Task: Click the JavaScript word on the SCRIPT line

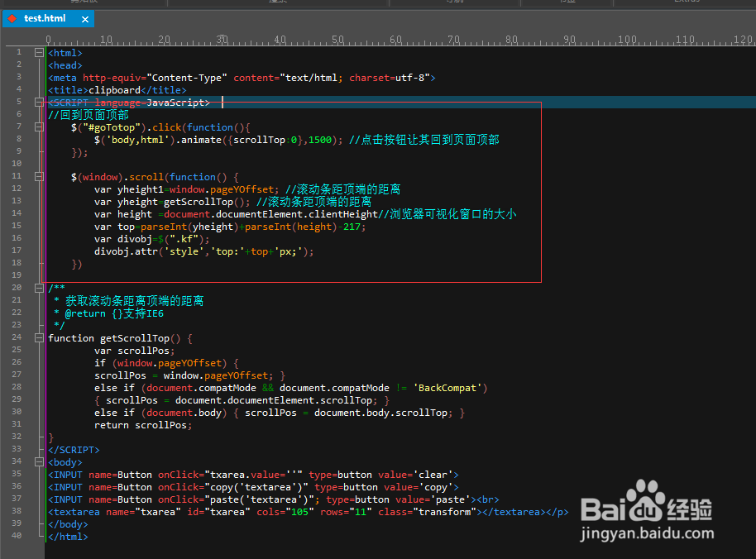Action: tap(175, 103)
